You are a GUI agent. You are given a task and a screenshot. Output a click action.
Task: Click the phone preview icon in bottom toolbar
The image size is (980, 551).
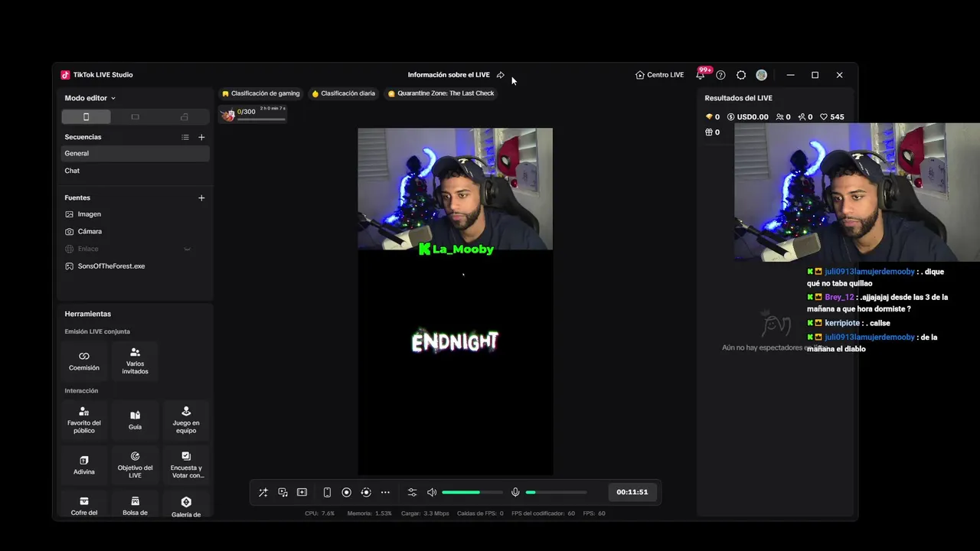327,492
